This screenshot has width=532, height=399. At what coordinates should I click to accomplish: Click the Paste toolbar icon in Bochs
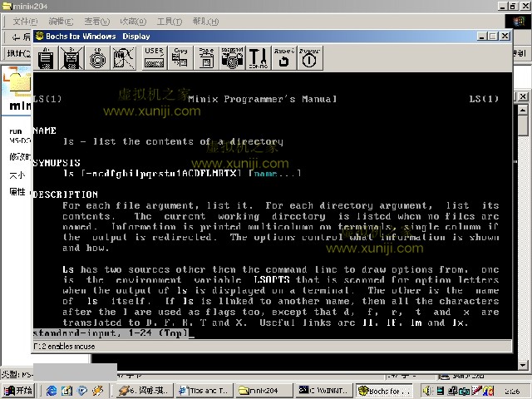[x=206, y=58]
